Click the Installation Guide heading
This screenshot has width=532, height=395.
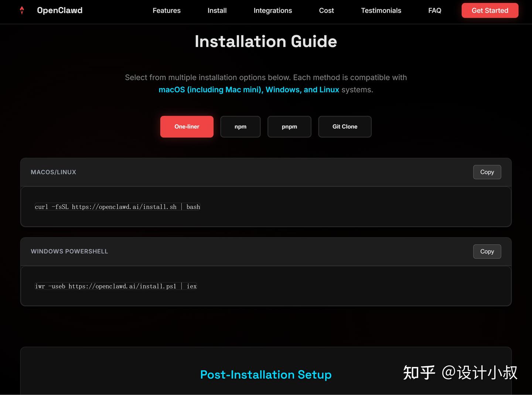pyautogui.click(x=266, y=41)
